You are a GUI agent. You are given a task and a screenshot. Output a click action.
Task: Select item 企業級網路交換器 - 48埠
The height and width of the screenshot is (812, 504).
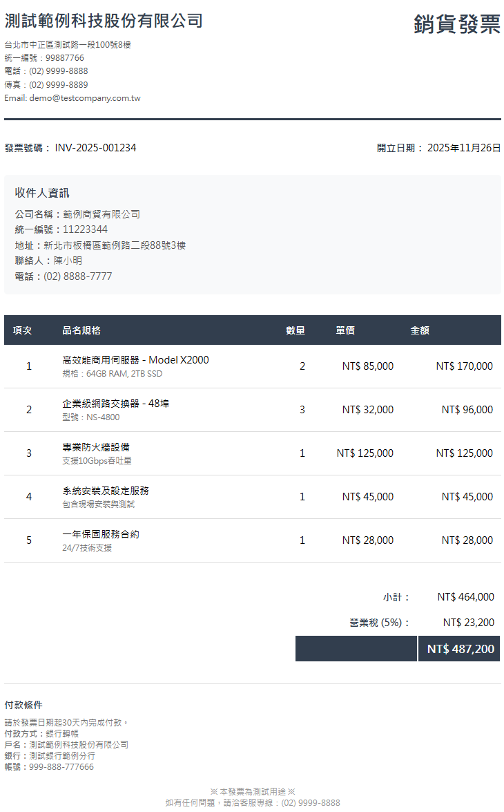115,404
